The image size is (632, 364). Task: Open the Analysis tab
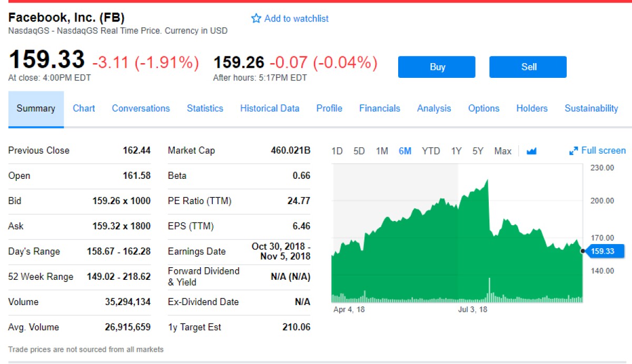point(434,108)
